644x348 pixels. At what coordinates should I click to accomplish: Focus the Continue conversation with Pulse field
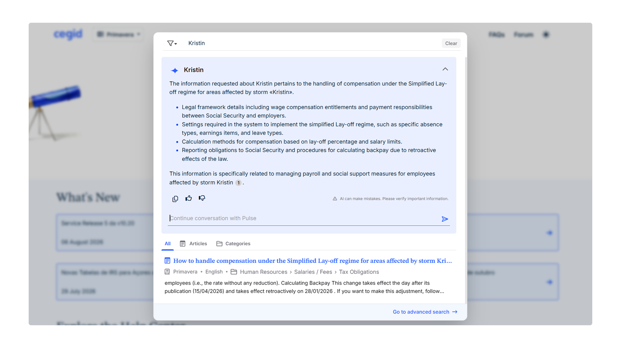(x=304, y=218)
